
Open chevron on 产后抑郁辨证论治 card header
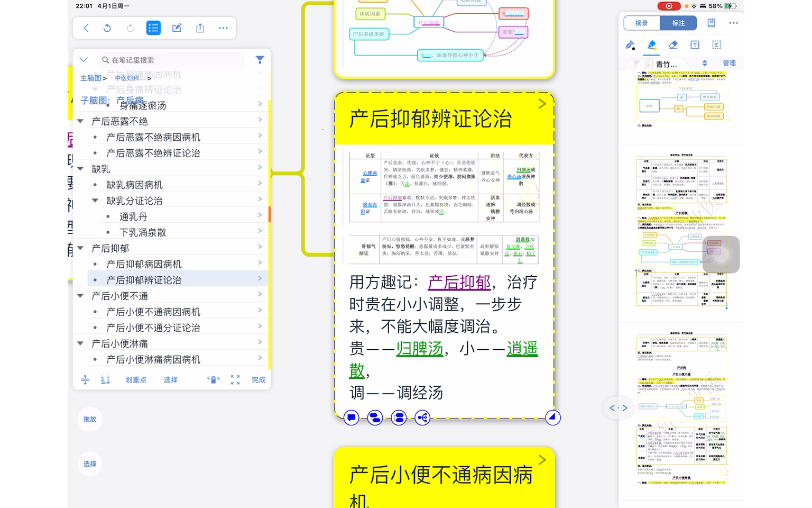(x=542, y=104)
